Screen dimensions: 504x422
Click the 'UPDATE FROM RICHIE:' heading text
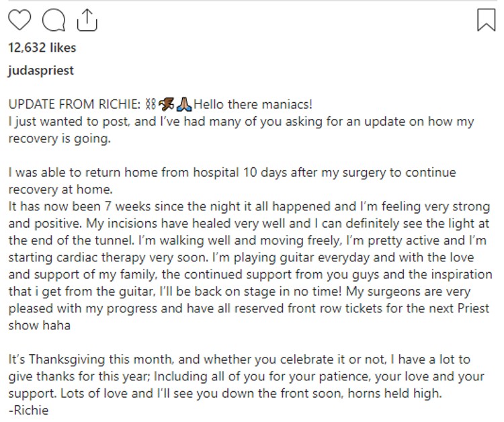point(74,104)
